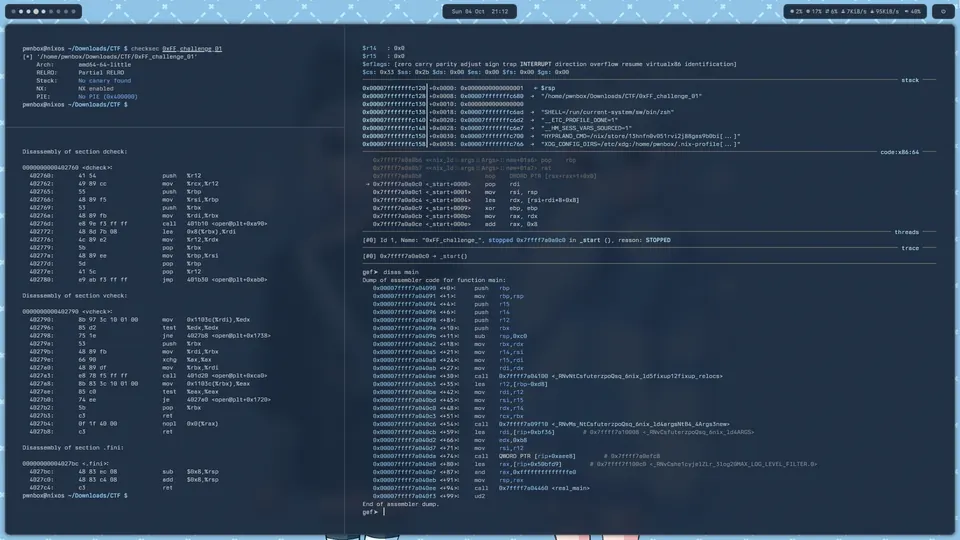Viewport: 960px width, 540px height.
Task: Select the stack string 'SHELL=/run/current-system/sw/bin/zsh'
Action: pyautogui.click(x=607, y=112)
